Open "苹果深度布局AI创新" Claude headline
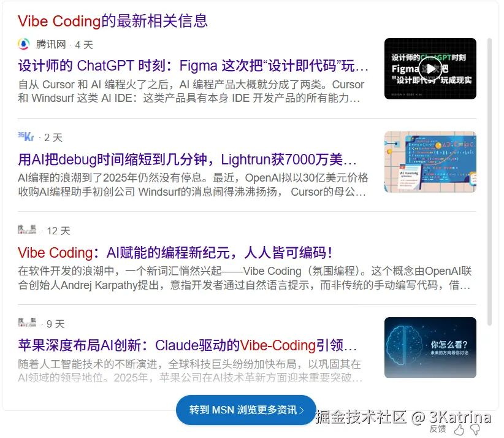The height and width of the screenshot is (438, 504). (188, 345)
